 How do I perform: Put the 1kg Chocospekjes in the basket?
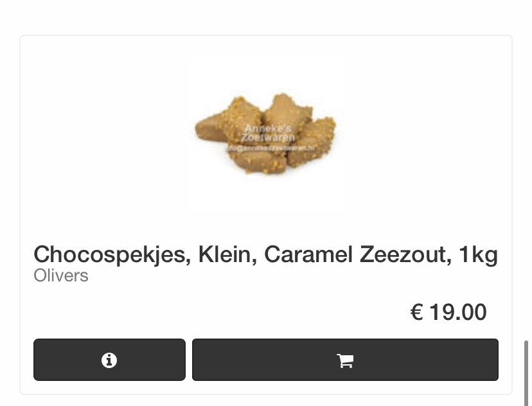pos(345,360)
